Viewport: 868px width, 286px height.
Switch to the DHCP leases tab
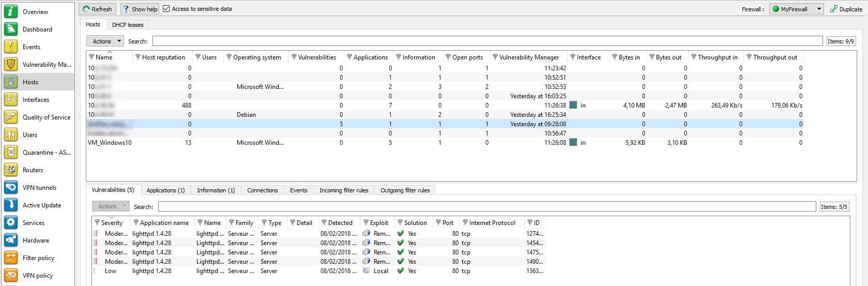128,25
